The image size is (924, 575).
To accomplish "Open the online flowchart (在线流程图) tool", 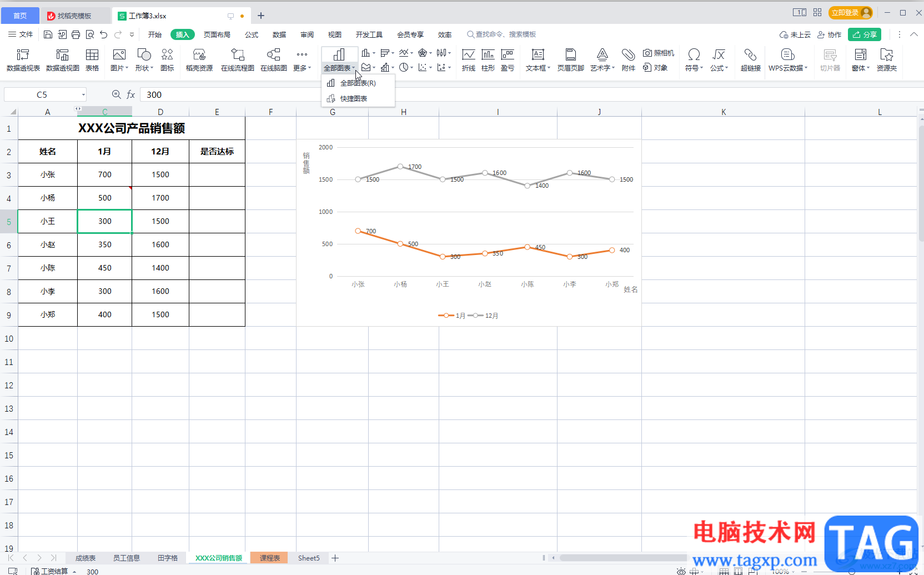I will tap(238, 60).
